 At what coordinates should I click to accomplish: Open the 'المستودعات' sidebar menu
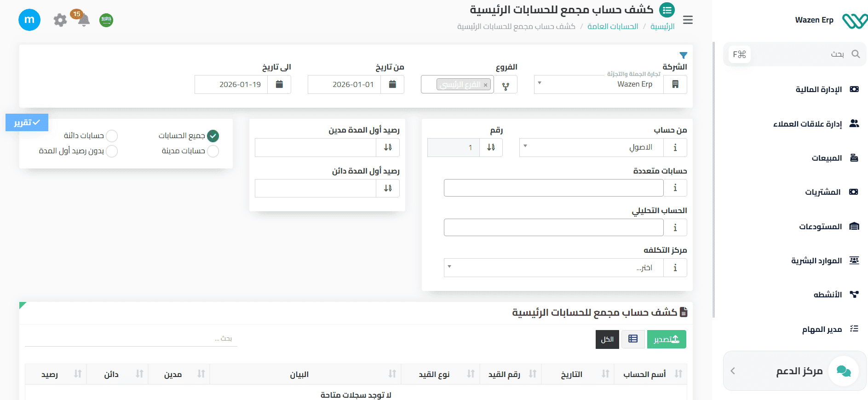(x=820, y=226)
